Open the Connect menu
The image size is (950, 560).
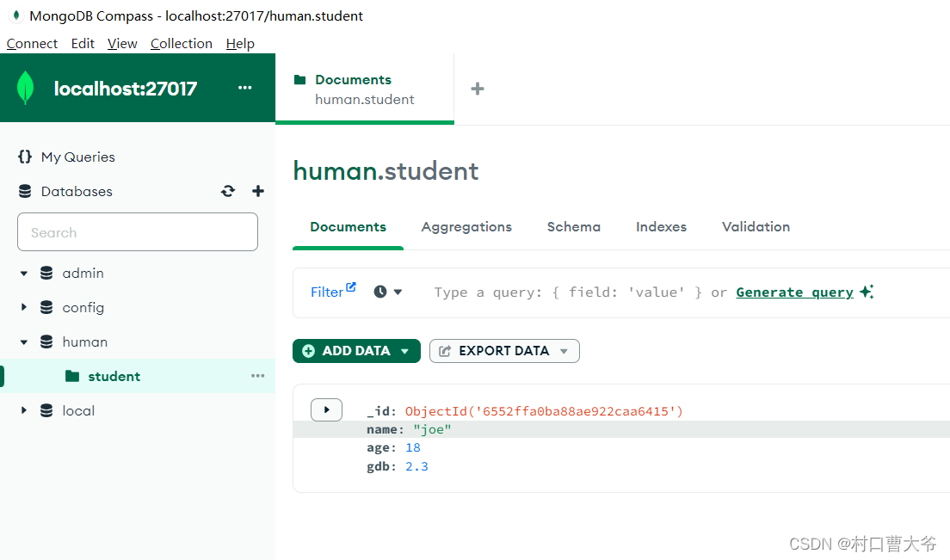[32, 44]
